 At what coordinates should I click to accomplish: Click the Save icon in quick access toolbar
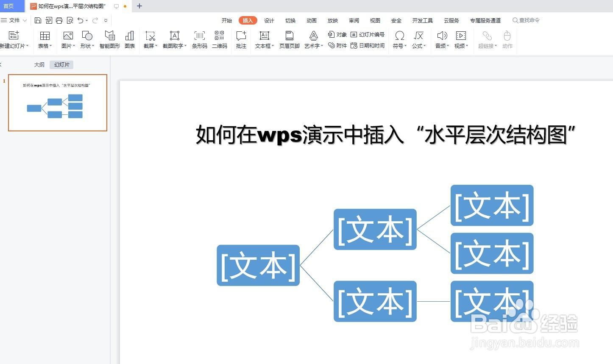pyautogui.click(x=38, y=20)
